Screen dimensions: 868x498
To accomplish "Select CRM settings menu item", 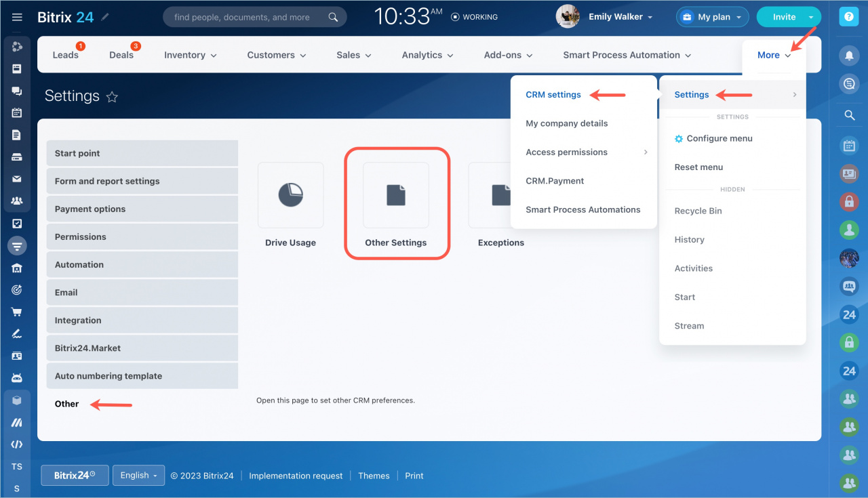I will coord(553,95).
